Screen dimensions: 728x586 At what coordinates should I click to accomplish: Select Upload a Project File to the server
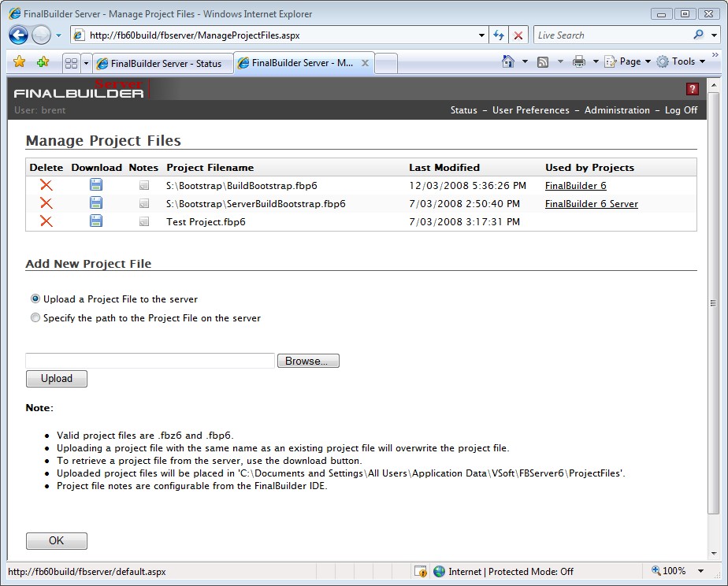point(35,299)
